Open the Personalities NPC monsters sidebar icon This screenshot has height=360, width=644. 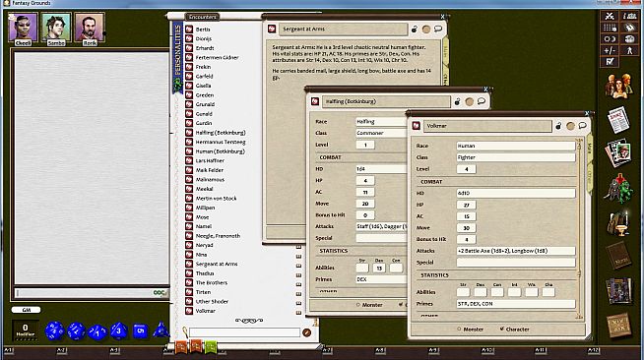coord(618,188)
